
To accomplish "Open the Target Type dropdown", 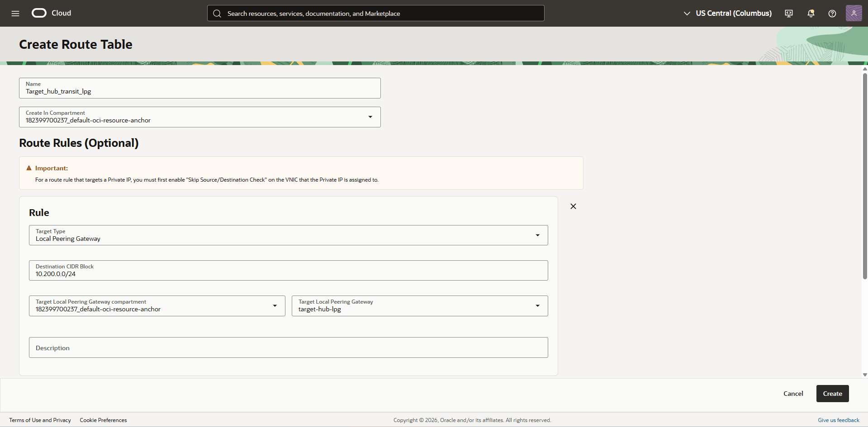I will click(x=289, y=235).
